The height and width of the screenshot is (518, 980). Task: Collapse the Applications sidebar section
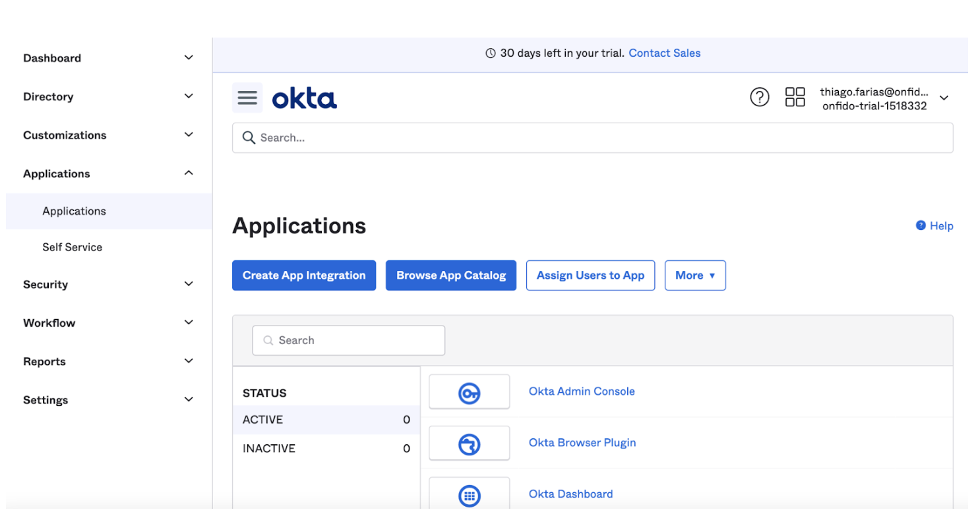click(x=109, y=173)
